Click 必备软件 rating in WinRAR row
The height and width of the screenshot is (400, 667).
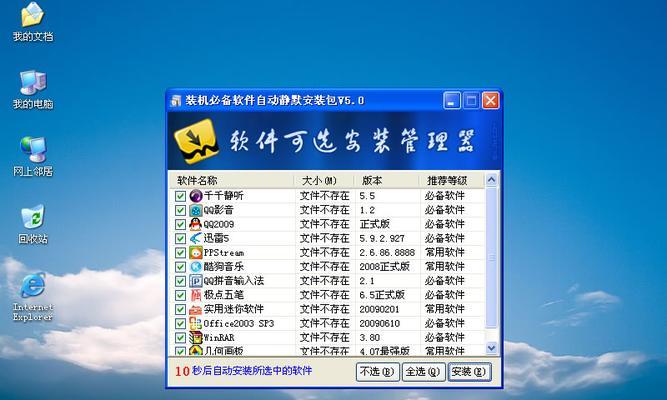click(445, 337)
